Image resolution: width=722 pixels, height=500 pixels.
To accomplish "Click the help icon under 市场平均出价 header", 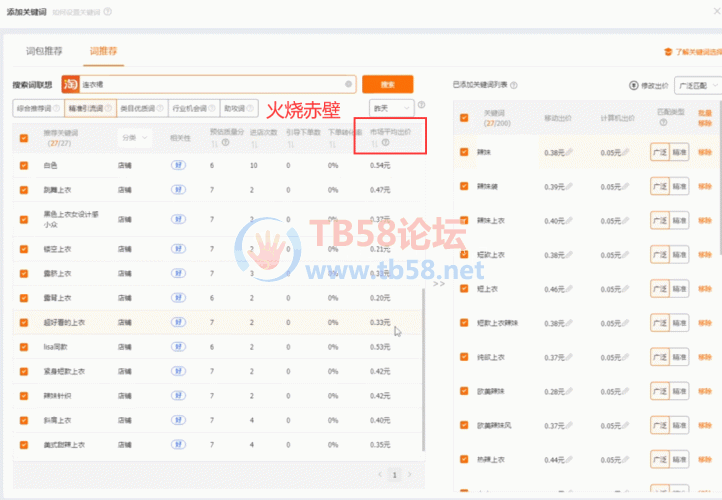I will click(385, 143).
